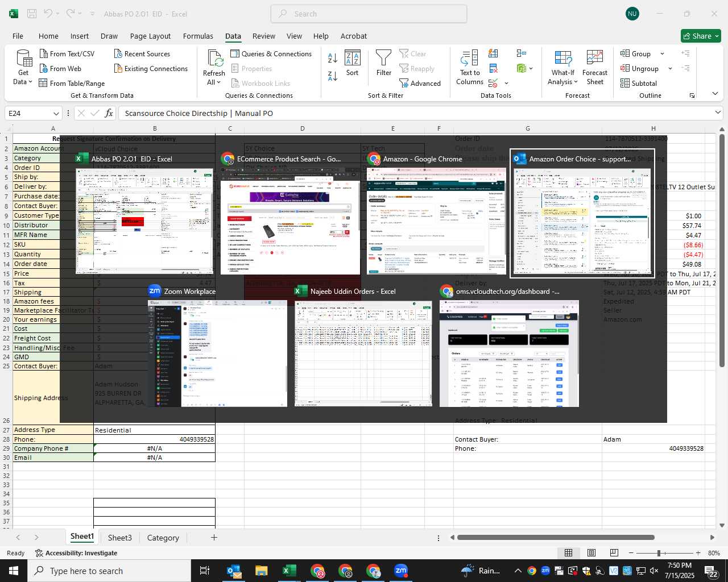Click Remove Duplicates icon in Data Tools
This screenshot has height=582, width=728.
coord(493,68)
